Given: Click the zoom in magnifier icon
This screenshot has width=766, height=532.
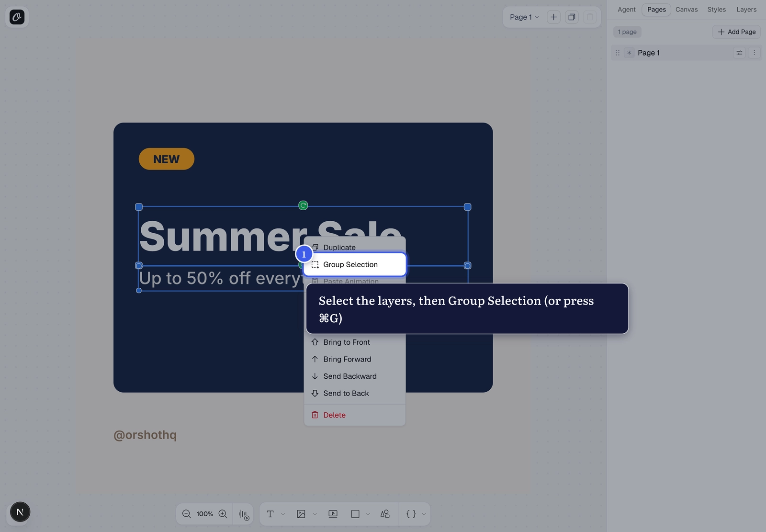Looking at the screenshot, I should (x=223, y=514).
